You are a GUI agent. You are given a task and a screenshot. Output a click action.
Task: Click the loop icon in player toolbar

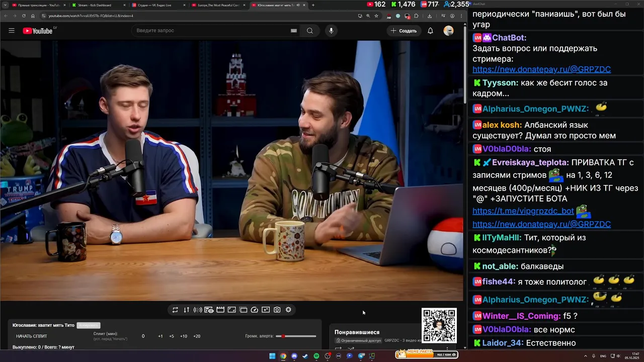(x=175, y=310)
